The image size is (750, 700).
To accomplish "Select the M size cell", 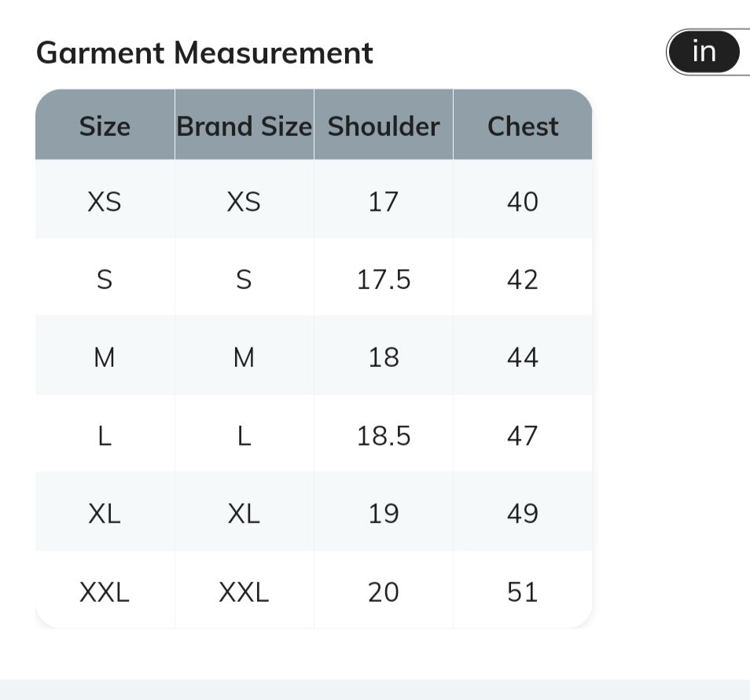I will [x=105, y=355].
